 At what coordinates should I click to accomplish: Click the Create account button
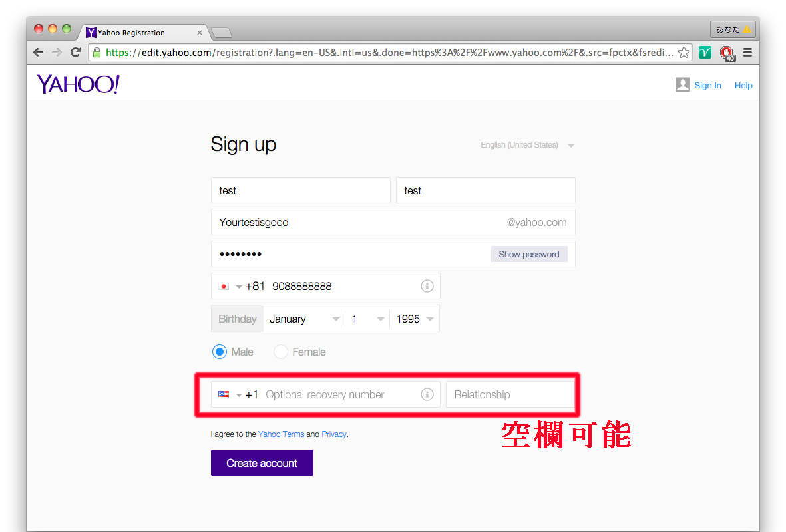coord(262,463)
